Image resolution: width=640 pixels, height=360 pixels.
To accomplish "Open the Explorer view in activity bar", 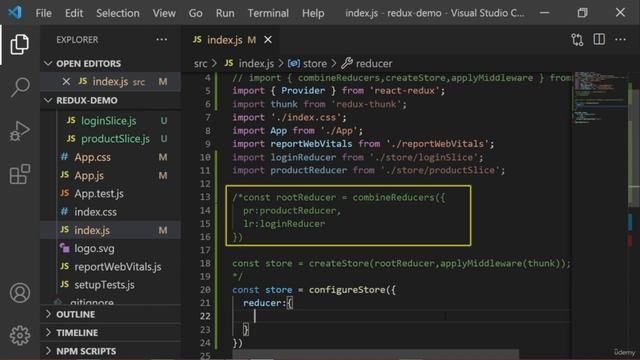I will tap(20, 44).
